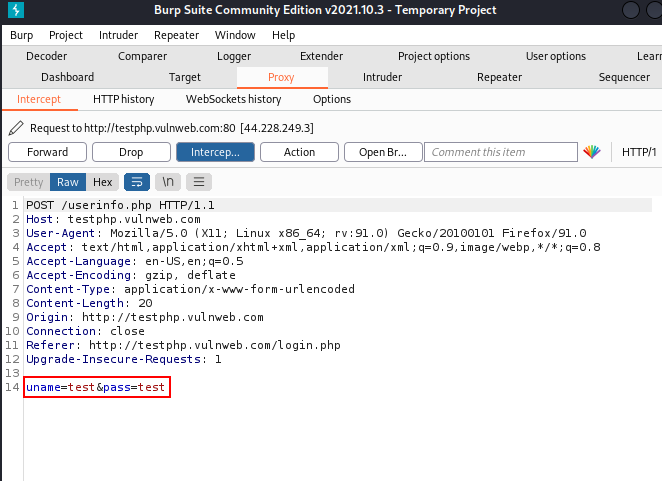The height and width of the screenshot is (481, 662).
Task: Open the Action menu button
Action: coord(299,152)
